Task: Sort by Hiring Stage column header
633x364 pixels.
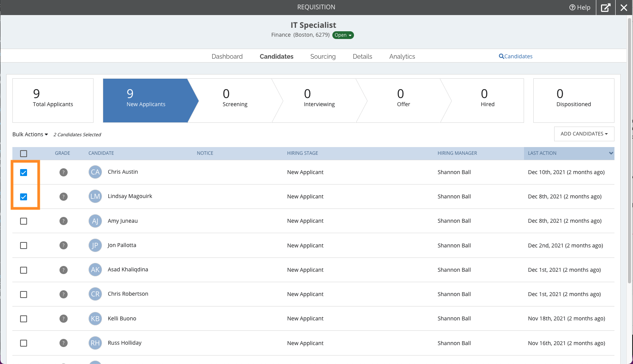Action: pos(303,153)
